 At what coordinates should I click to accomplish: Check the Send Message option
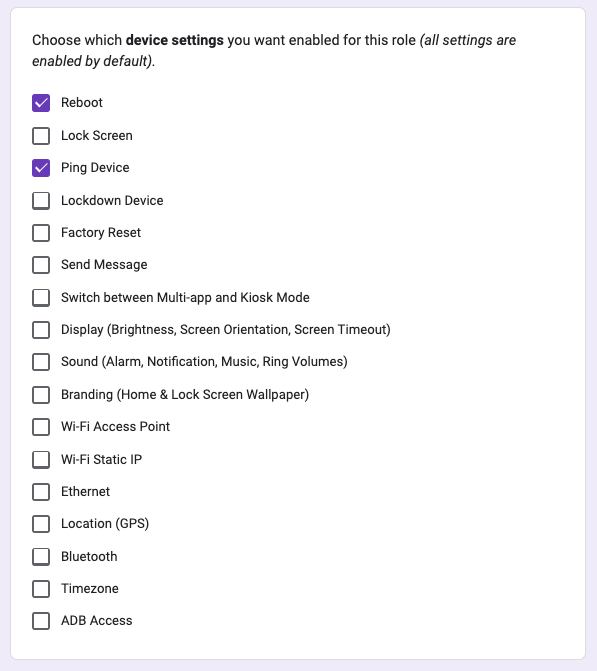(x=41, y=265)
